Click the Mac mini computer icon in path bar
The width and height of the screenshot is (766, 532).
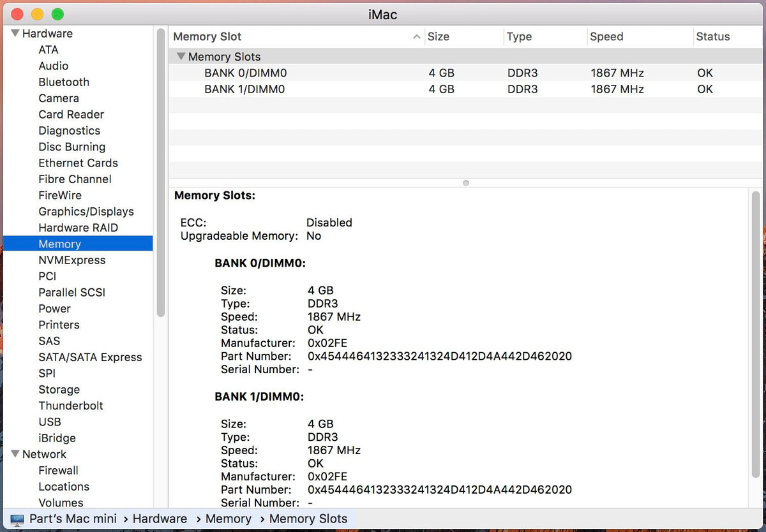click(17, 519)
